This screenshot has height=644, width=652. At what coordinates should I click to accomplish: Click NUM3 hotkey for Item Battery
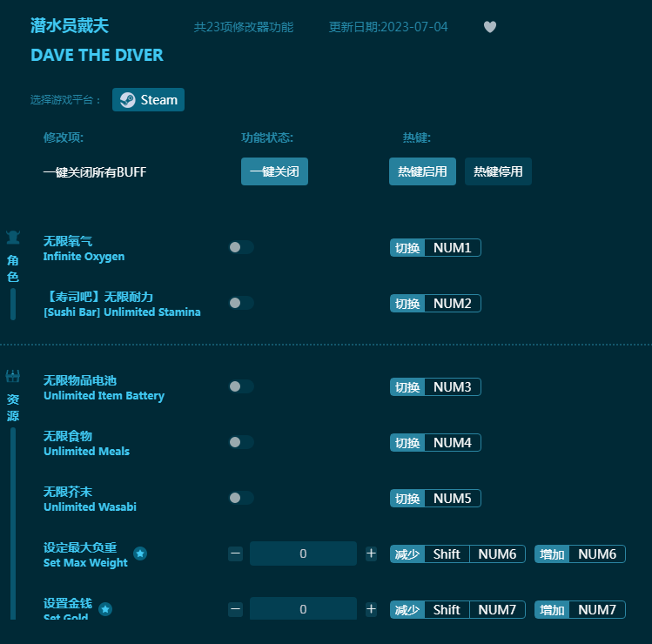[x=435, y=387]
